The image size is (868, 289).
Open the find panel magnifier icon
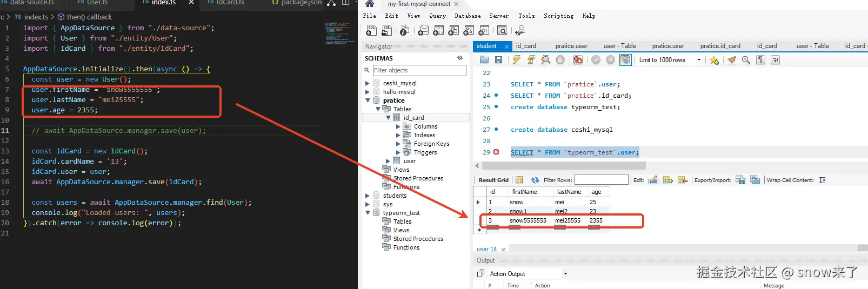(x=746, y=60)
